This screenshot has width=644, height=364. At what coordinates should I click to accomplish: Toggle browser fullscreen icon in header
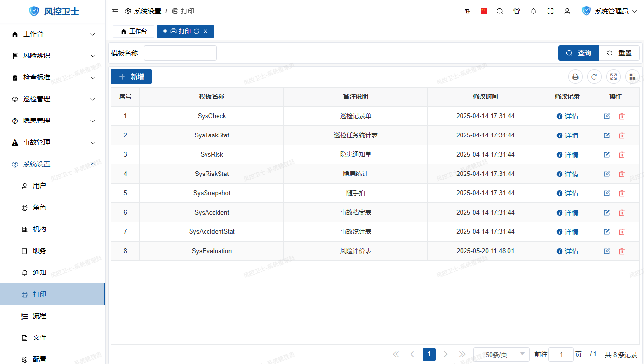[x=550, y=11]
